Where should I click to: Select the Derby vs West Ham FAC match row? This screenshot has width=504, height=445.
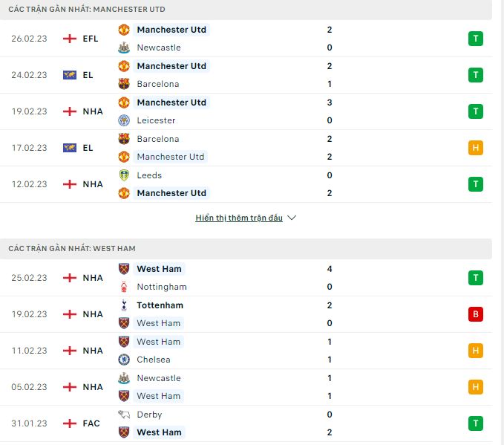(x=246, y=423)
